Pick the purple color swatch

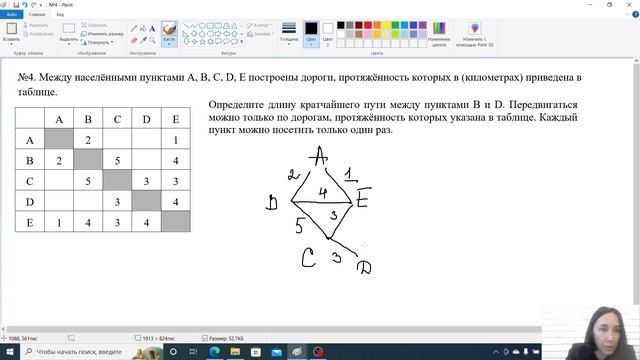pos(422,25)
